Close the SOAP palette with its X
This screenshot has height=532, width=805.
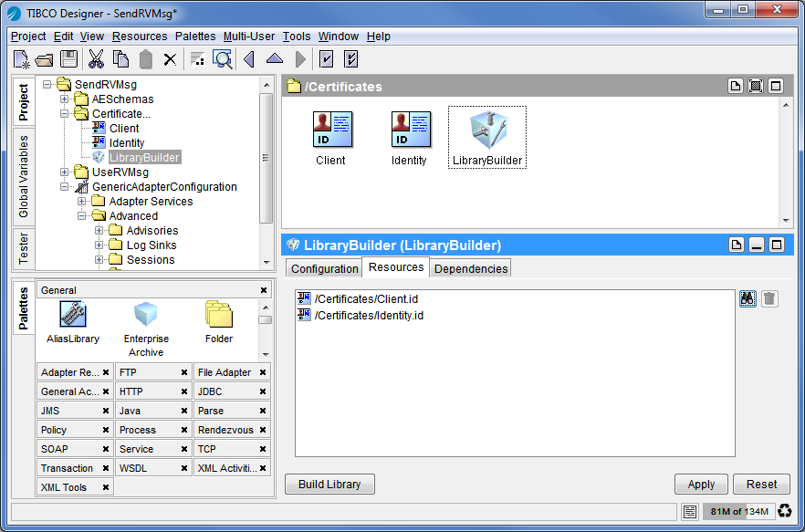[x=105, y=449]
